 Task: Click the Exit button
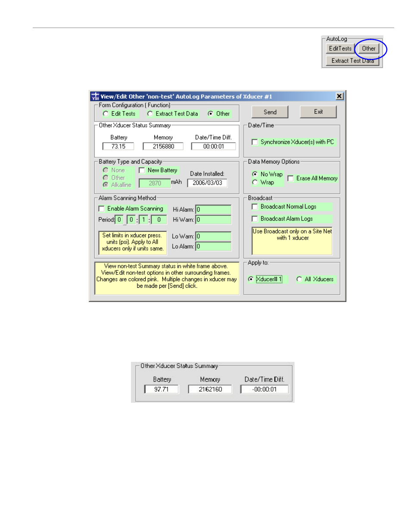318,112
